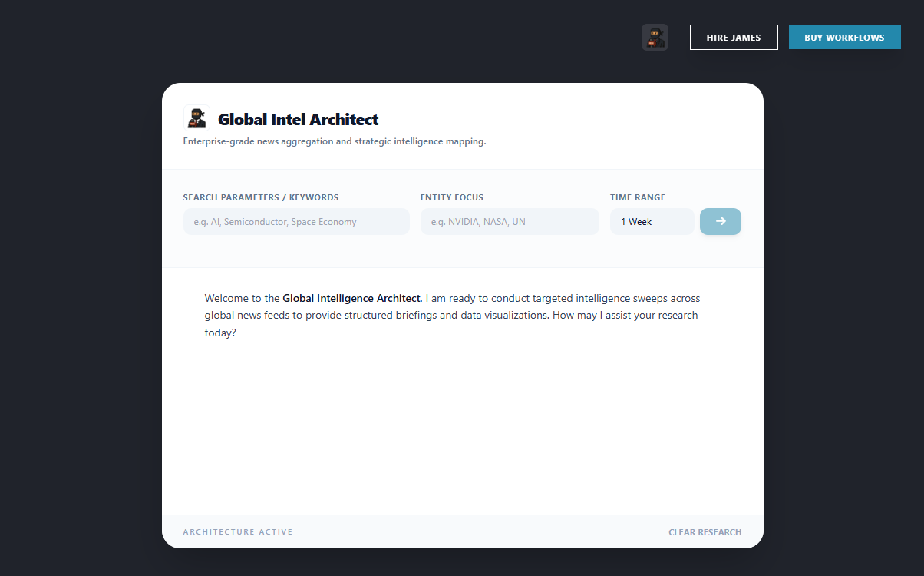
Task: Click the Global Intel Architect title text
Action: coord(299,120)
